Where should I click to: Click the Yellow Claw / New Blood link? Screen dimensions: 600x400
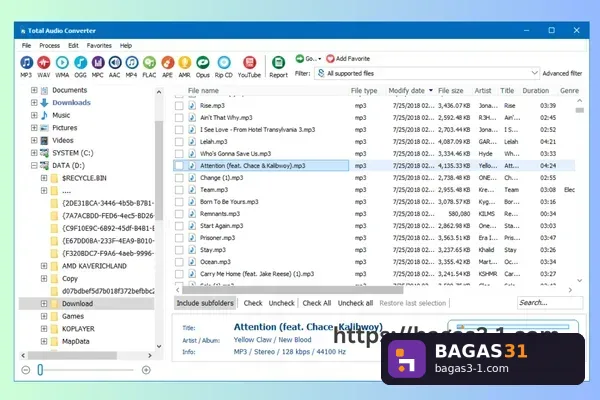[272, 340]
